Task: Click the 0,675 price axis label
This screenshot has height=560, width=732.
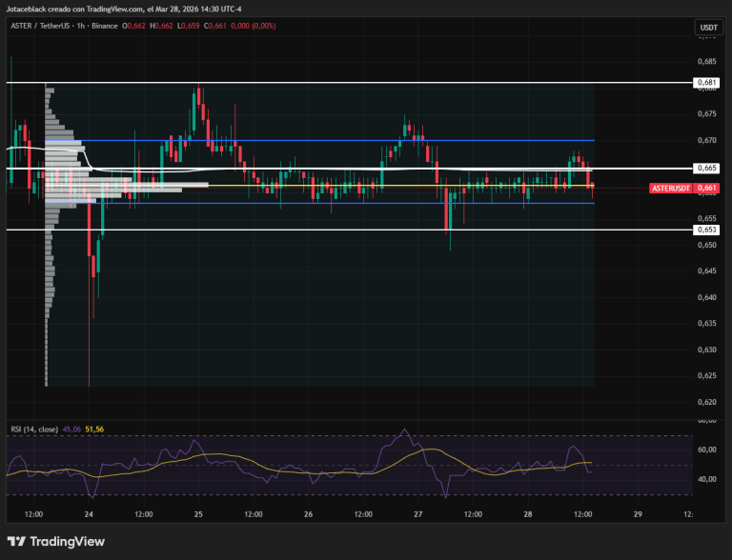Action: [x=706, y=113]
